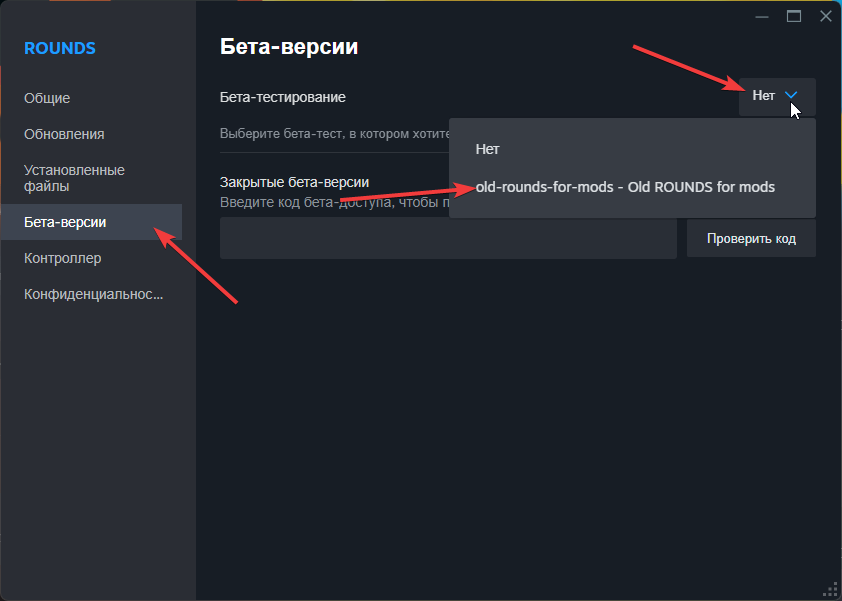Select the Бета-версии sidebar item
Screen dimensions: 842x601
click(91, 222)
